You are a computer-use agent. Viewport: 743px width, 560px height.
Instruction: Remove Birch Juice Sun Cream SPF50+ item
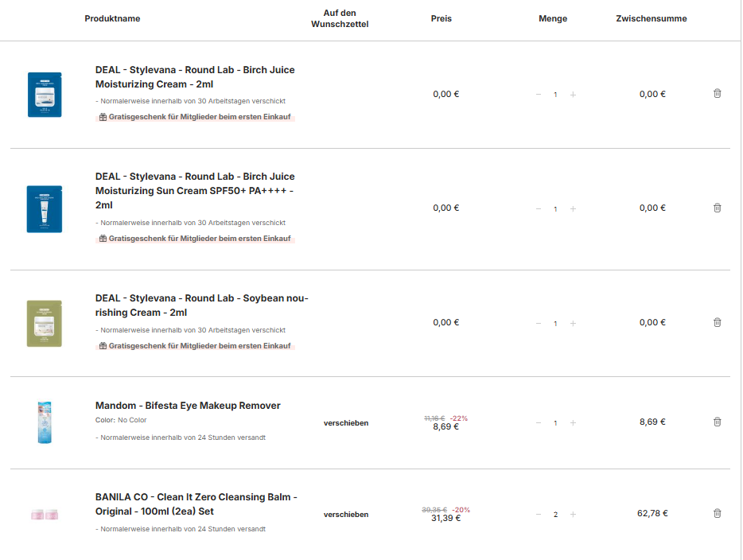717,208
